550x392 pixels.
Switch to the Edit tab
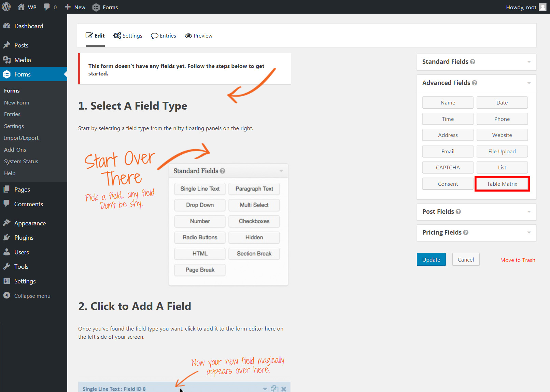pyautogui.click(x=95, y=36)
